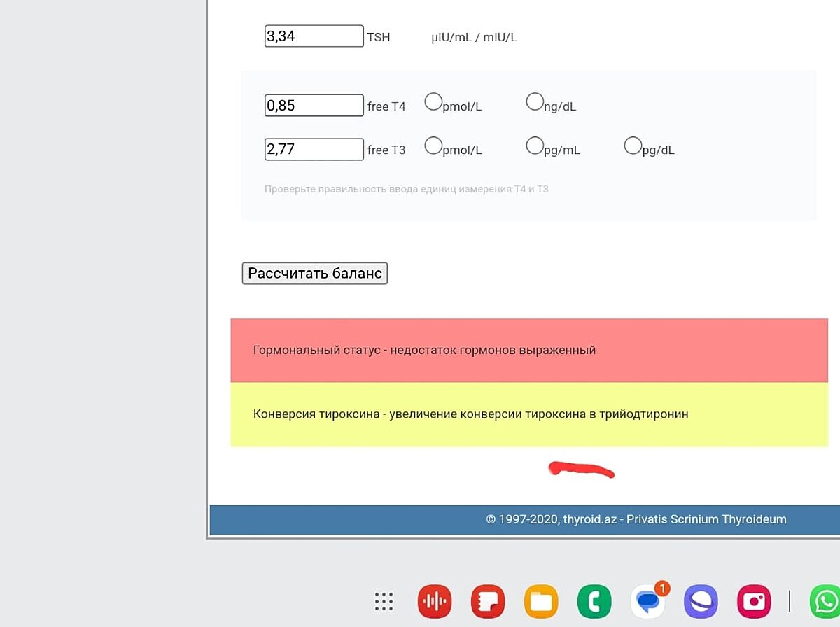This screenshot has height=627, width=840.
Task: Open WhatsApp from the dock
Action: coord(825,601)
